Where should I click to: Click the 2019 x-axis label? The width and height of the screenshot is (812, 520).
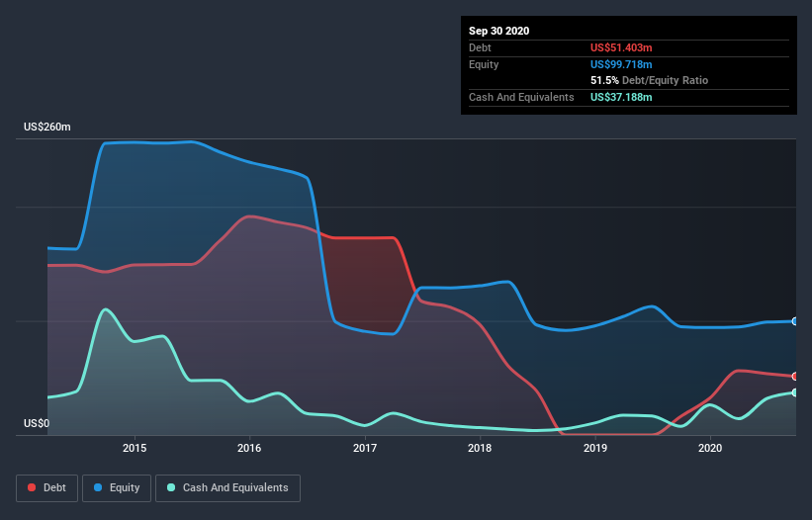(x=595, y=448)
